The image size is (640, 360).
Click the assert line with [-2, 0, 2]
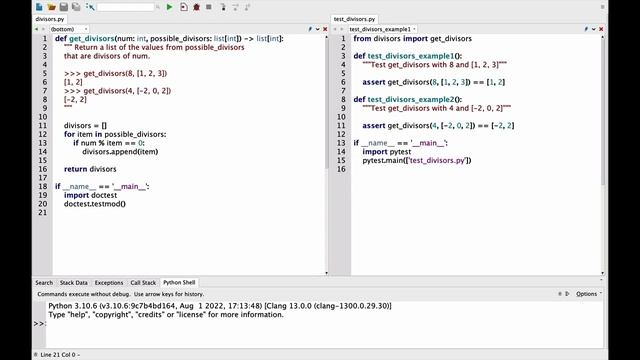pyautogui.click(x=438, y=125)
